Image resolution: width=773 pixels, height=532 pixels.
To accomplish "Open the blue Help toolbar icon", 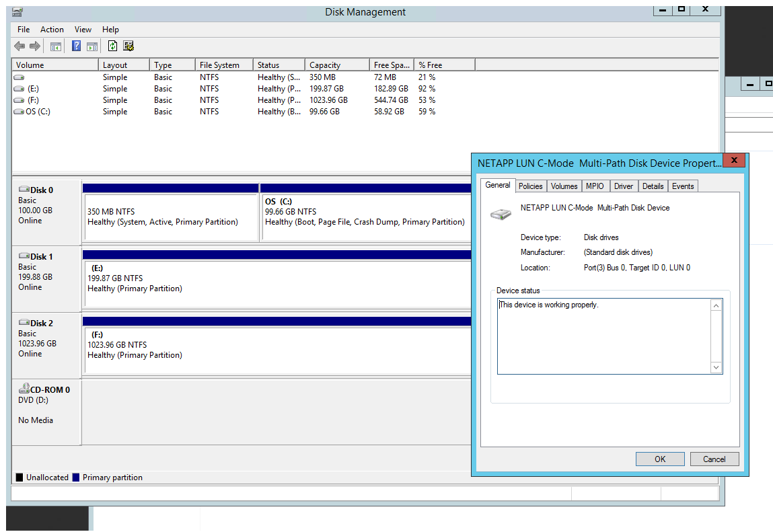I will point(77,46).
